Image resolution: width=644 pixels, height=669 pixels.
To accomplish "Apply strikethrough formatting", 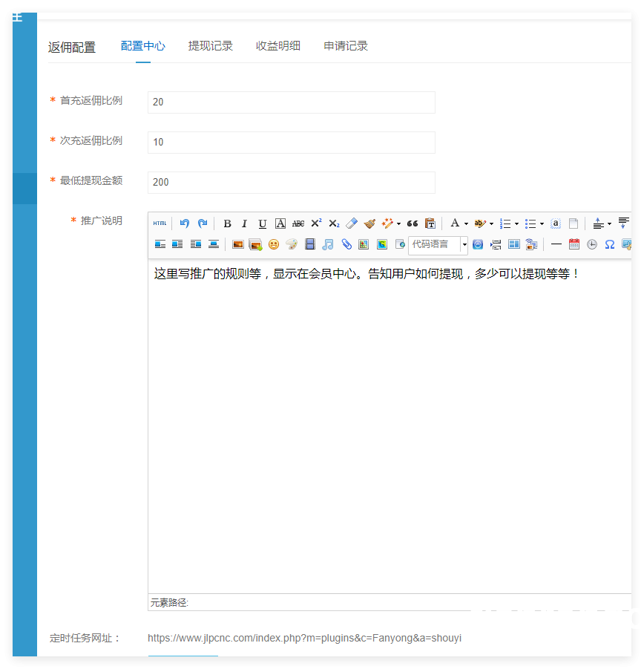I will pos(298,223).
